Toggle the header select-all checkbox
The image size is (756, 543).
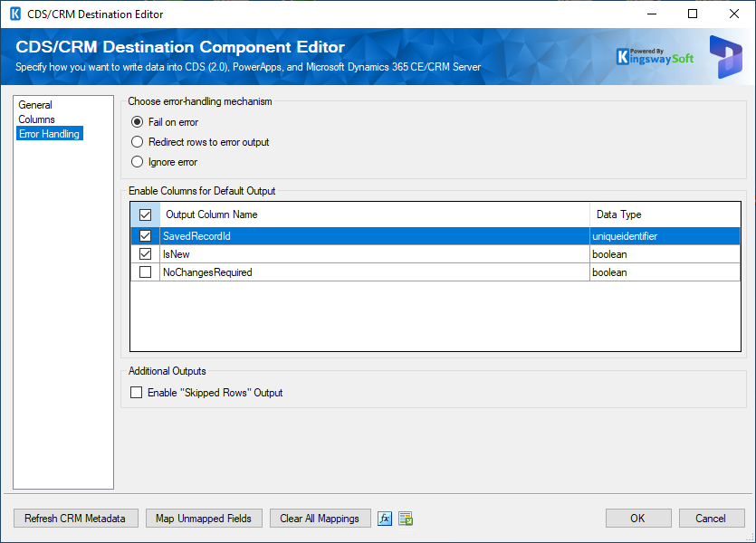pos(145,214)
